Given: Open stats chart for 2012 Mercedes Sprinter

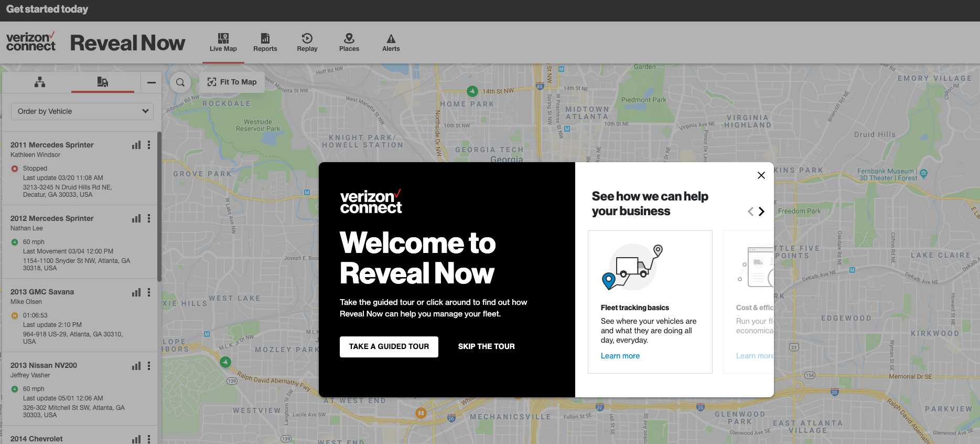Looking at the screenshot, I should pyautogui.click(x=136, y=218).
